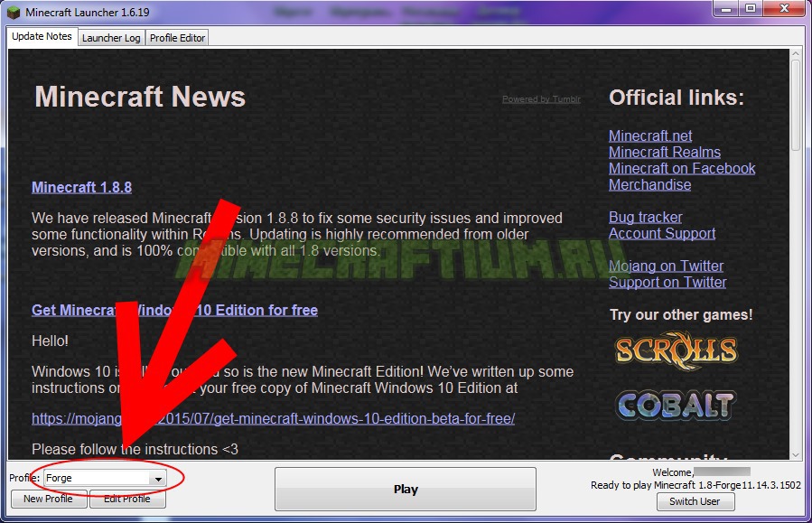
Task: Open the Profile Editor tab
Action: (x=177, y=38)
